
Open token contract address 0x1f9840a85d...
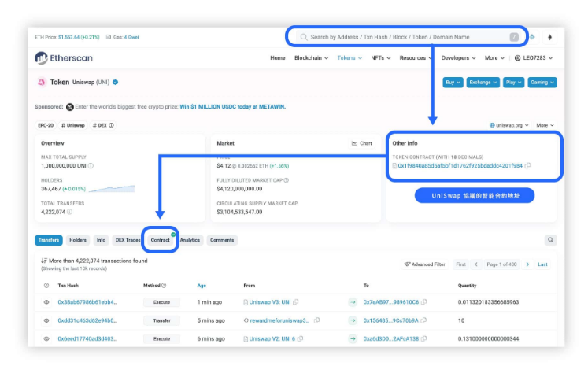pyautogui.click(x=460, y=166)
